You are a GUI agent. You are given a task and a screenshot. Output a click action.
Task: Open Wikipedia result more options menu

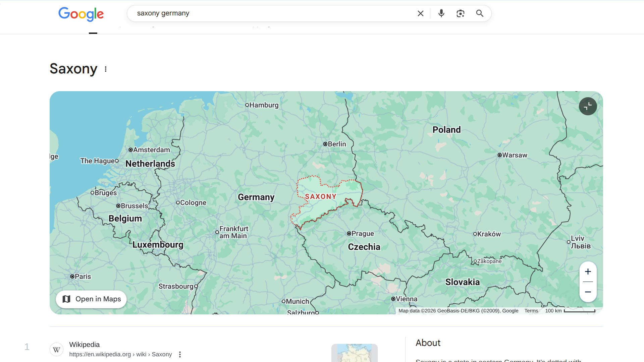180,354
